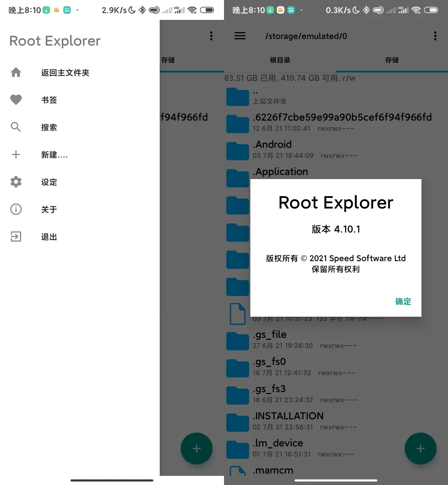Tap the file icon of the 133 字节 item
Image resolution: width=448 pixels, height=485 pixels.
[237, 314]
